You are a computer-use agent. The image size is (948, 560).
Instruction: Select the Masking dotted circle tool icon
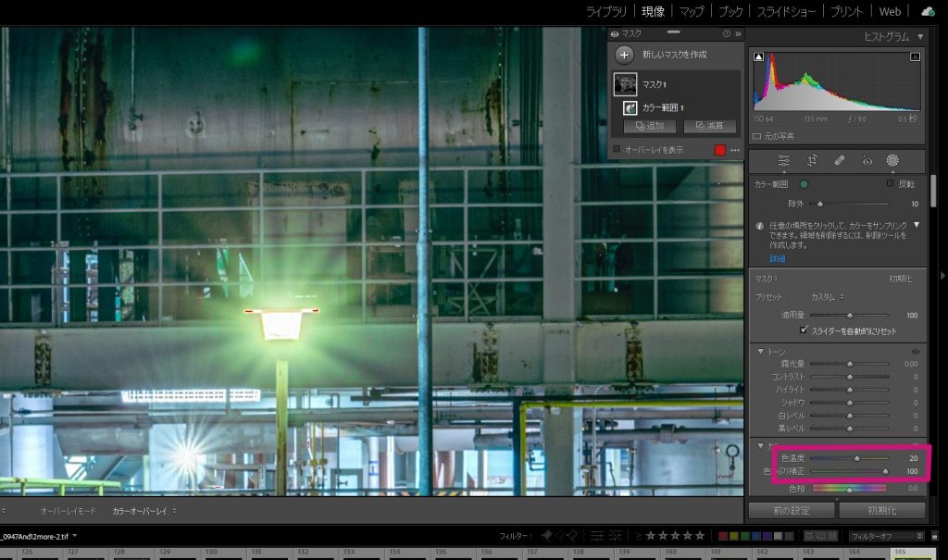click(892, 160)
